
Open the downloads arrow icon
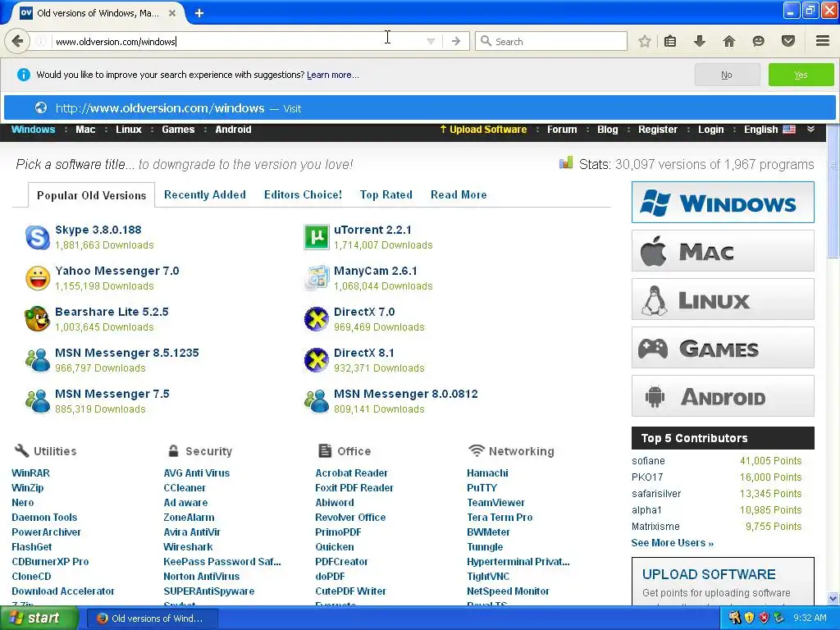(x=700, y=41)
